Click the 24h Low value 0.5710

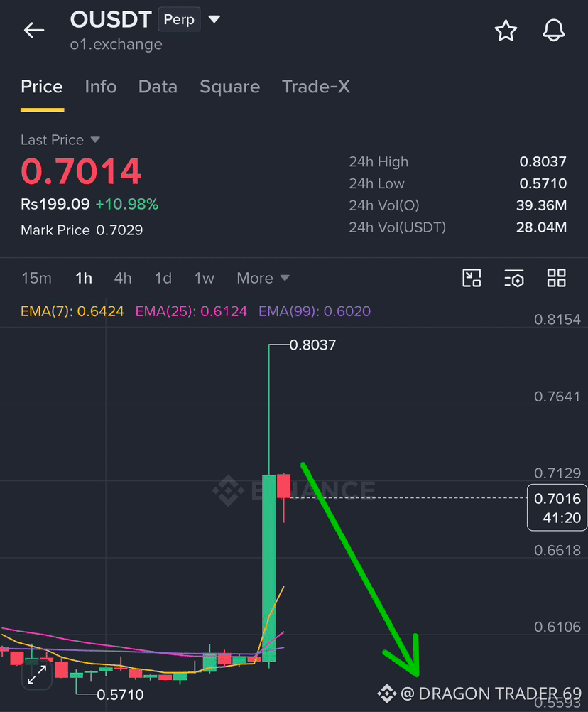(543, 183)
